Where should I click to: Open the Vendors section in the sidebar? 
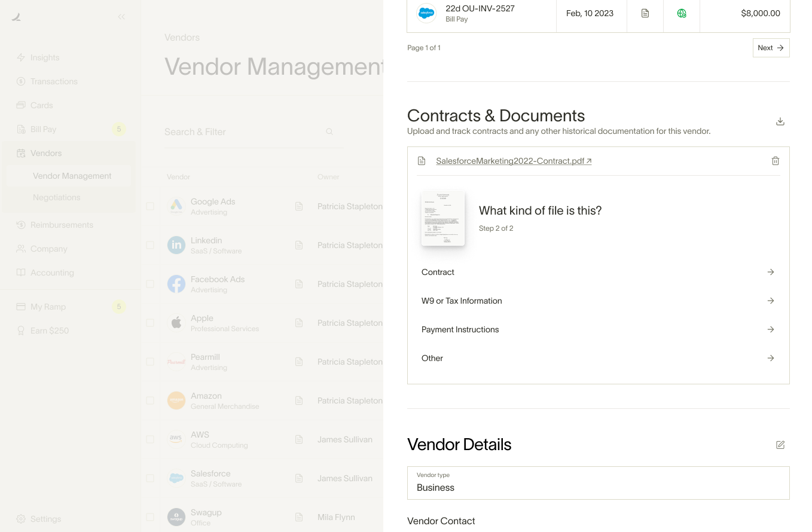click(69, 153)
